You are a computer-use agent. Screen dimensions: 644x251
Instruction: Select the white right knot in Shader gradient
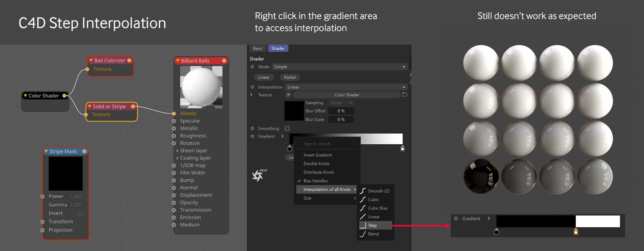point(402,148)
